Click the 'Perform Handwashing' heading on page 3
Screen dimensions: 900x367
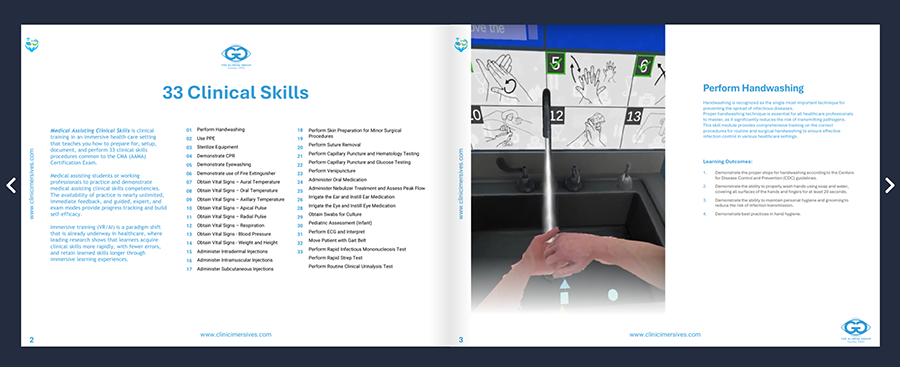753,88
